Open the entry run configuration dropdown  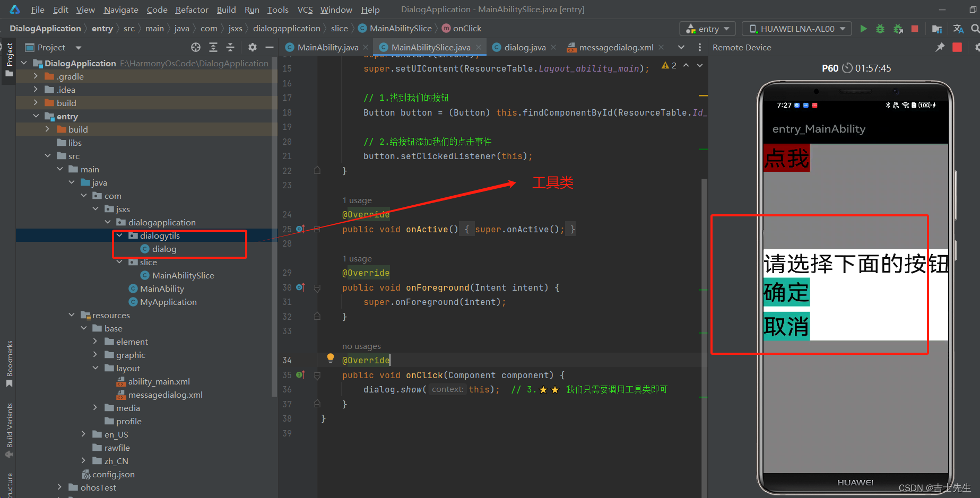click(x=708, y=29)
